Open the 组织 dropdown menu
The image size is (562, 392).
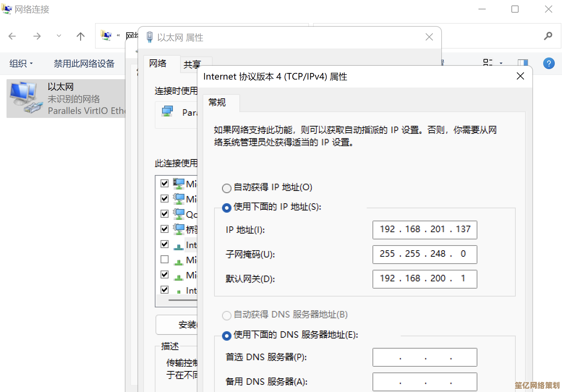coord(21,64)
